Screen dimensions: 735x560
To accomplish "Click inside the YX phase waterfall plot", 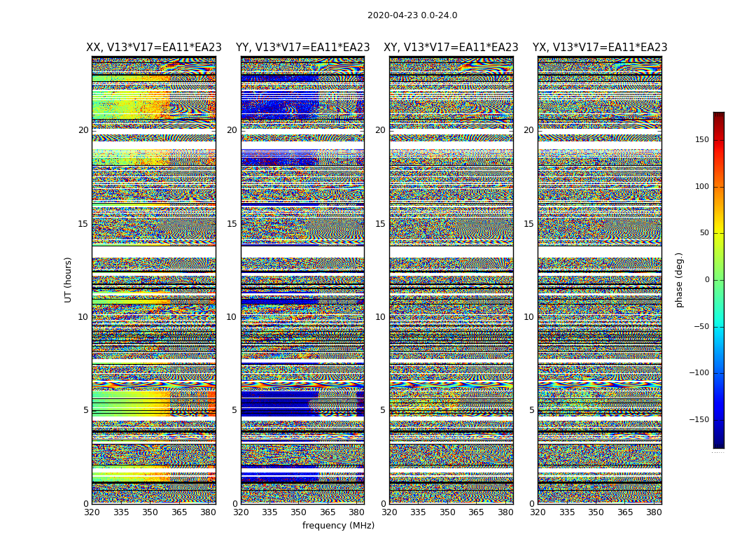I will [x=600, y=280].
